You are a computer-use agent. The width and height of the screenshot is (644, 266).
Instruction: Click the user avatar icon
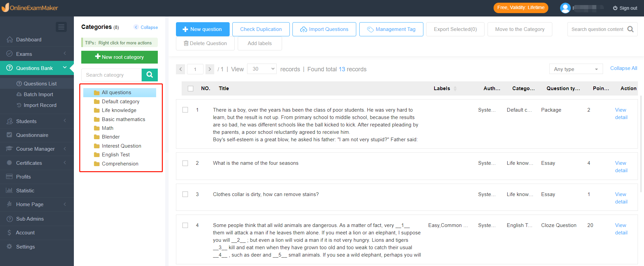[x=565, y=8]
